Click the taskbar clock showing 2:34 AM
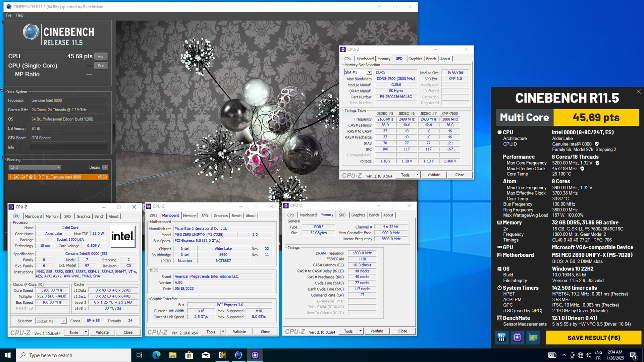This screenshot has height=362, width=644. click(615, 355)
